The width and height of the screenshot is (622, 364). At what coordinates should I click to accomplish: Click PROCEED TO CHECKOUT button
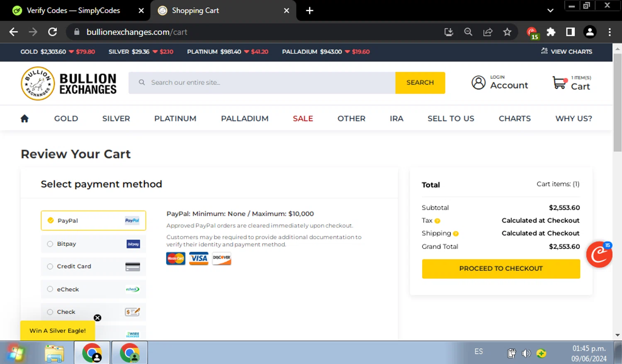click(x=501, y=269)
